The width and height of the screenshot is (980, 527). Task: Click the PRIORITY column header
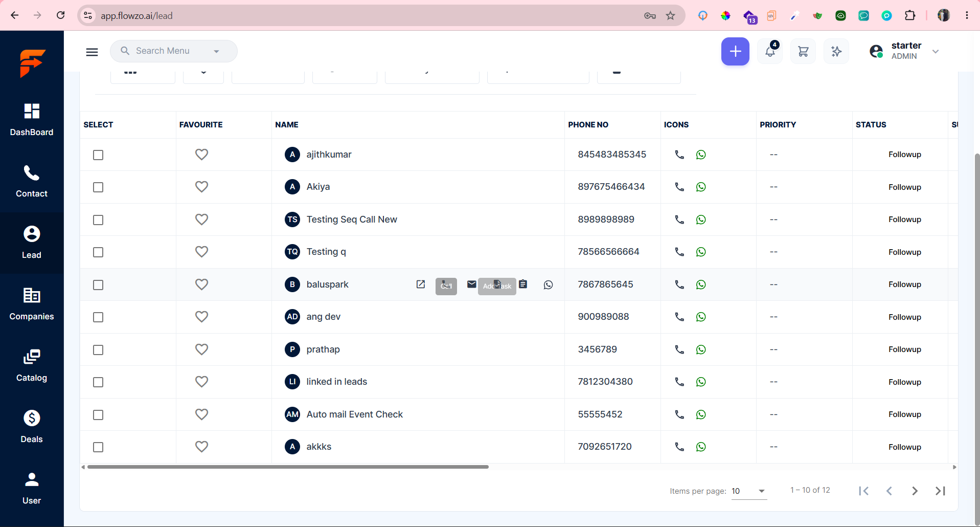tap(778, 125)
